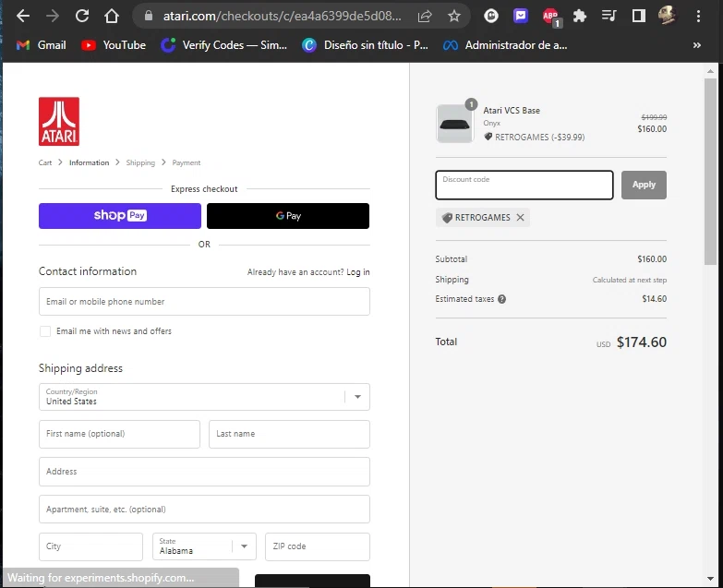
Task: Open the YouTube bookmark
Action: coord(114,45)
